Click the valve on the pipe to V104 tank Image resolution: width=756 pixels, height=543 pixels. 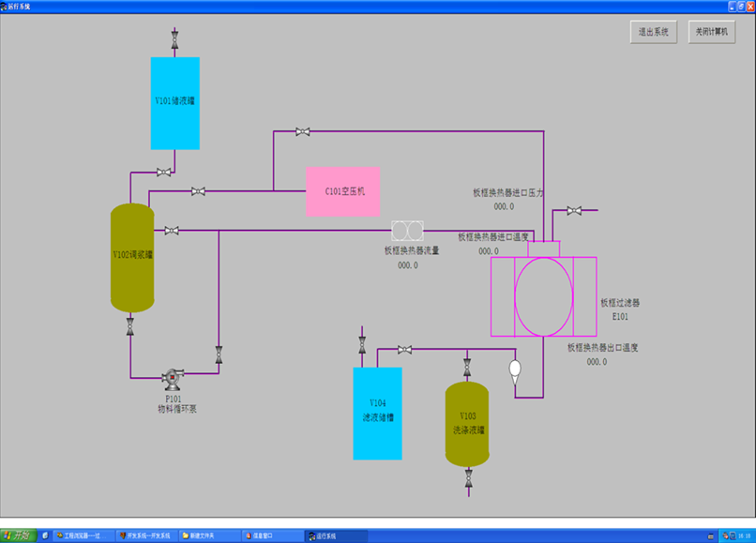[x=404, y=350]
